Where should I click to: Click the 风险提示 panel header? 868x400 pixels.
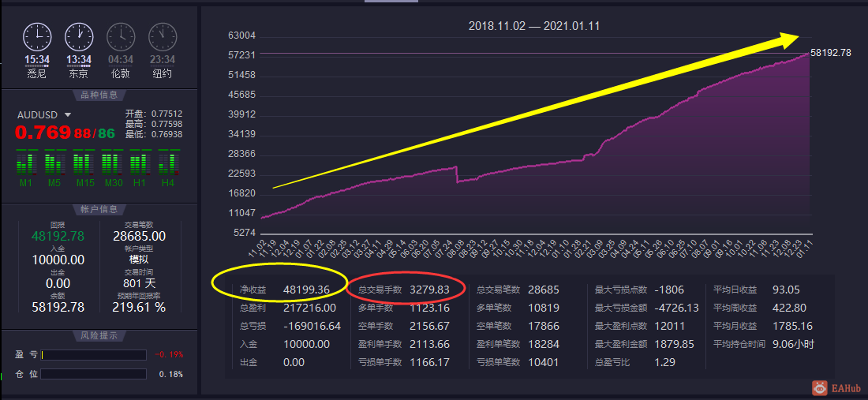99,335
